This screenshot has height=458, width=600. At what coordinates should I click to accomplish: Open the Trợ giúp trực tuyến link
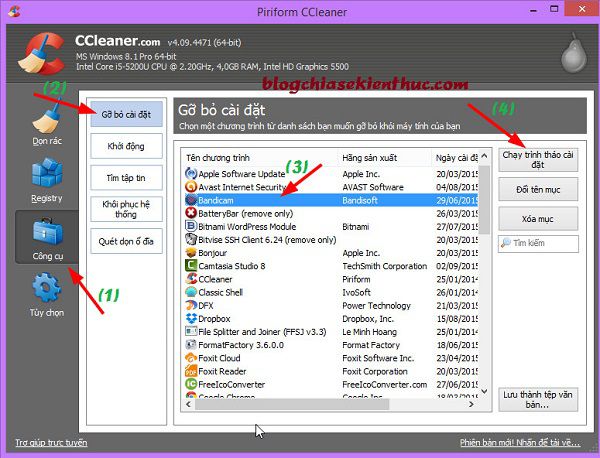(51, 443)
